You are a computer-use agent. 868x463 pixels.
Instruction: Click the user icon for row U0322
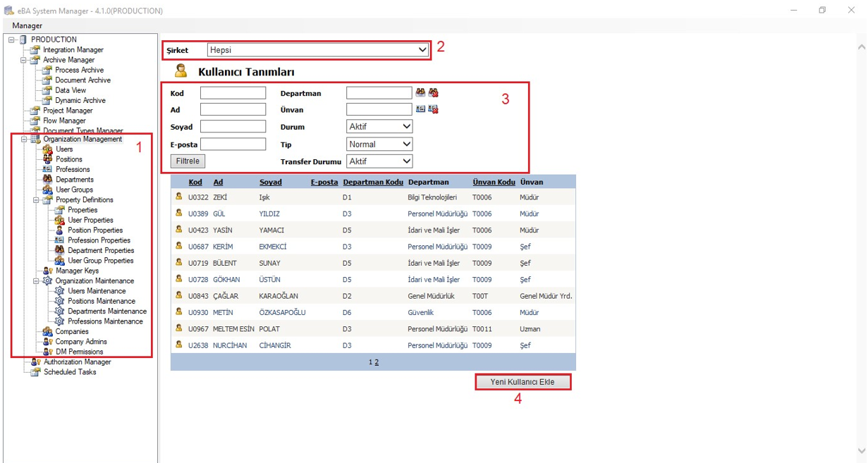tap(179, 197)
